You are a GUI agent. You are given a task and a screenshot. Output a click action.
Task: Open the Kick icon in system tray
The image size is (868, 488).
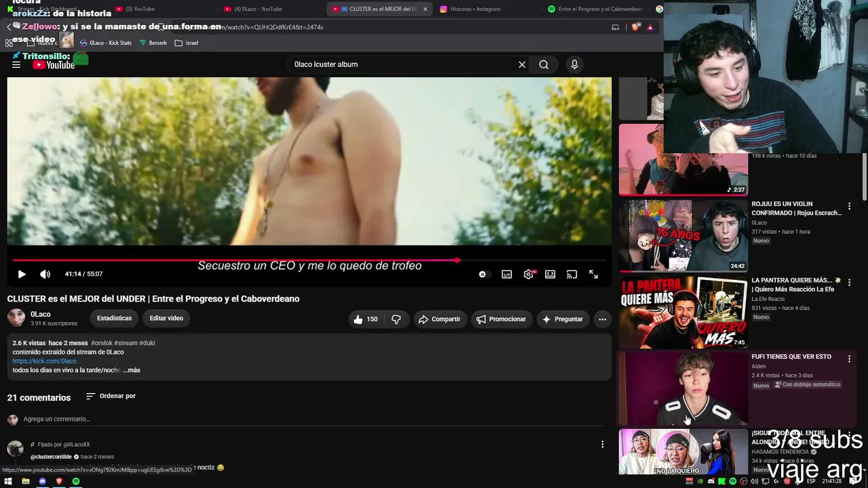(722, 481)
